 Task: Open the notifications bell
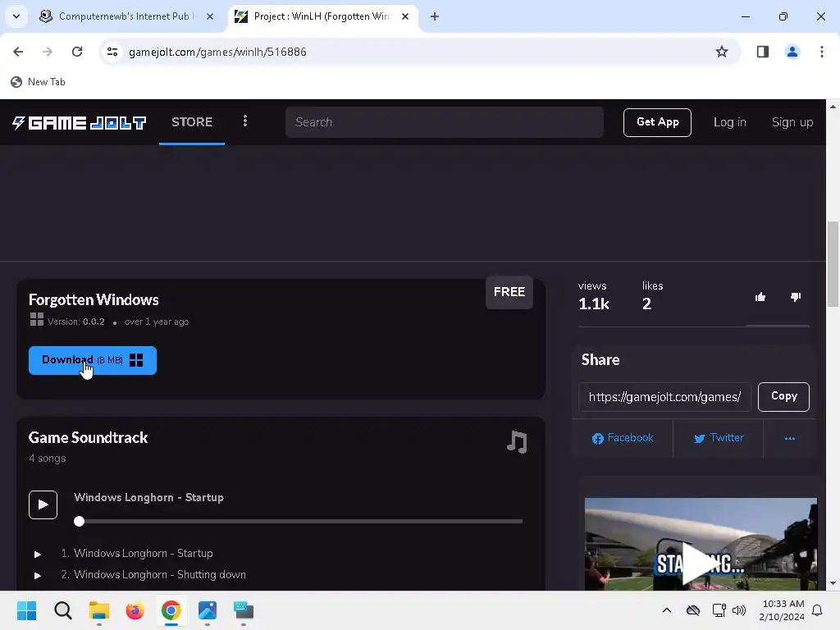(817, 610)
